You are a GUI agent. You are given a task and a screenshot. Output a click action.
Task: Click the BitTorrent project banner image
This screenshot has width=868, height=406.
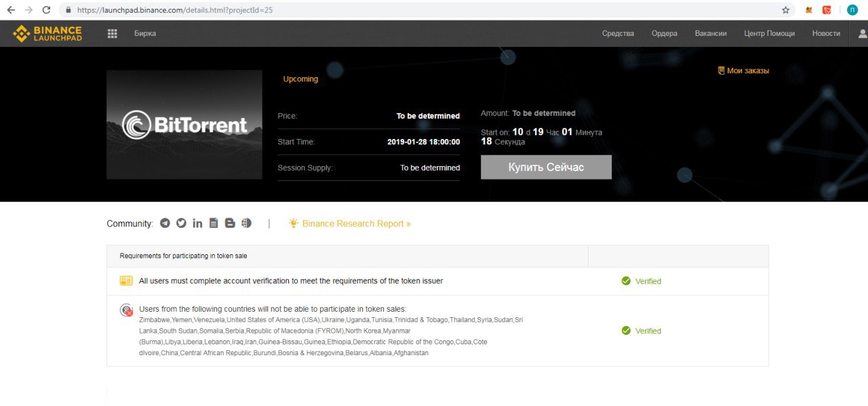[x=184, y=125]
